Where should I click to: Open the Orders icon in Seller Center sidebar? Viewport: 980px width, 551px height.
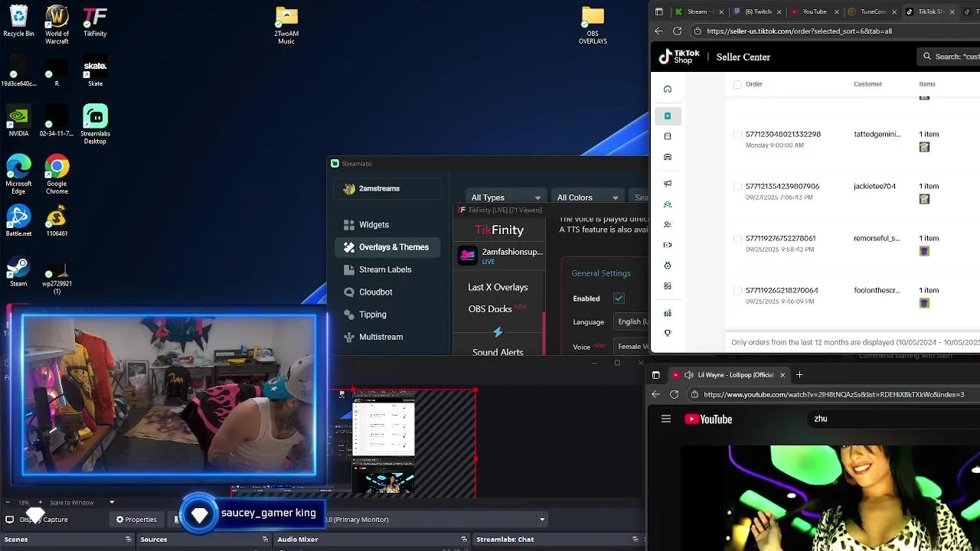tap(668, 116)
